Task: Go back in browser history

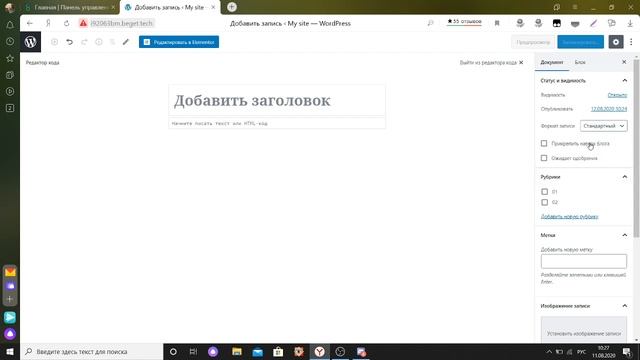Action: pos(30,23)
